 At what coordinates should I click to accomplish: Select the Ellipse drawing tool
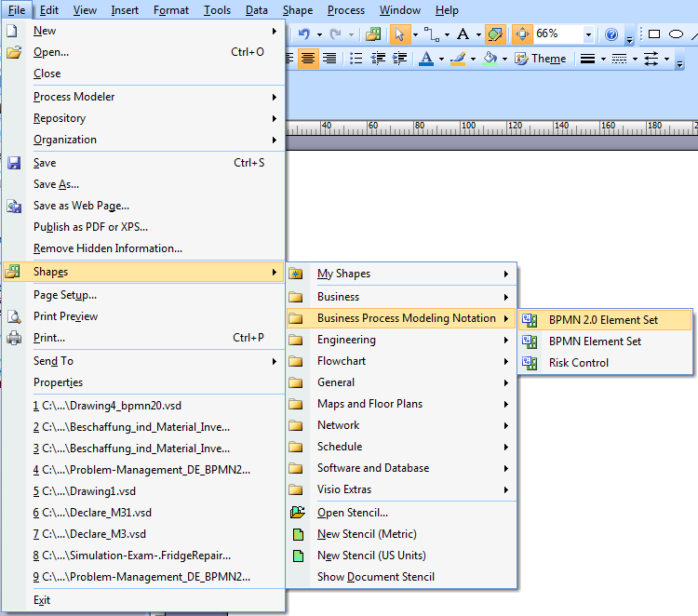click(x=676, y=34)
